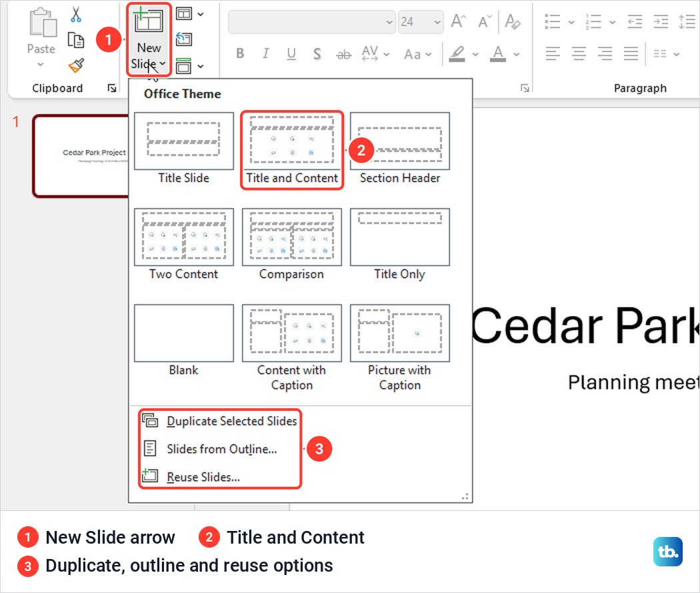This screenshot has height=593, width=700.
Task: Click the line spacing icon
Action: (x=687, y=21)
